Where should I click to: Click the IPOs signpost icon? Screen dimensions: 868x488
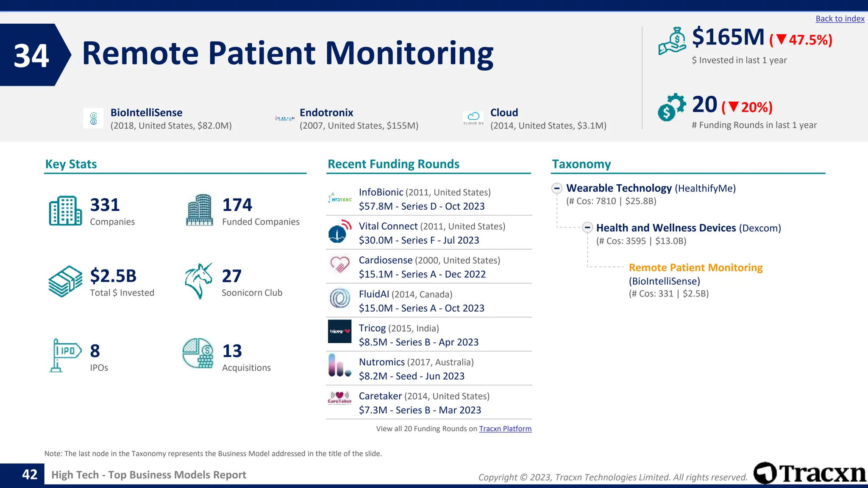click(64, 355)
